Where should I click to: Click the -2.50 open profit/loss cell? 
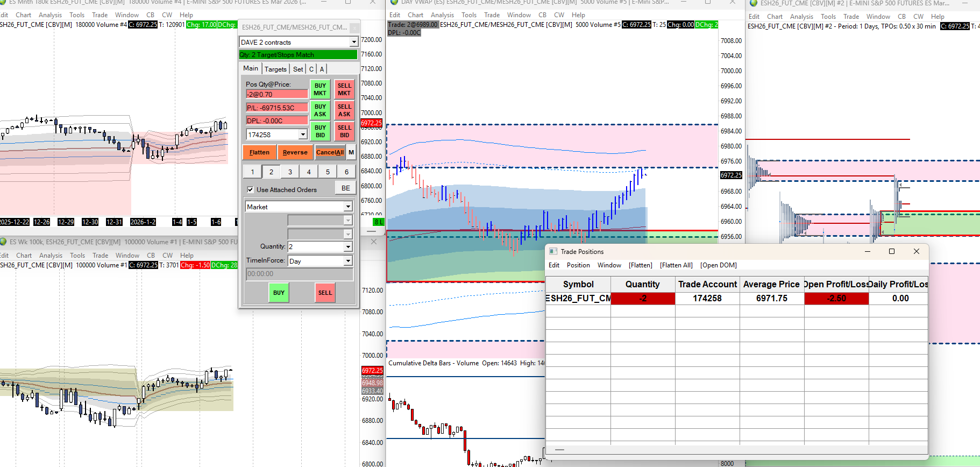point(836,298)
